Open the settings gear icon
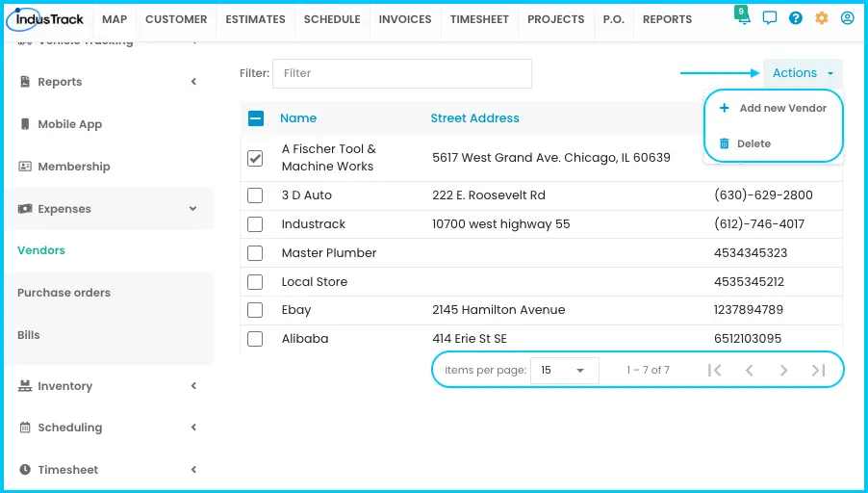This screenshot has height=493, width=868. point(822,18)
